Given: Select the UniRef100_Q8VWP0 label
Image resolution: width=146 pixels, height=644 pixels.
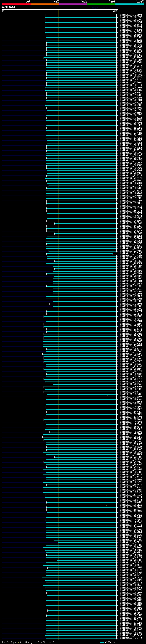Looking at the screenshot, I should (x=131, y=271).
